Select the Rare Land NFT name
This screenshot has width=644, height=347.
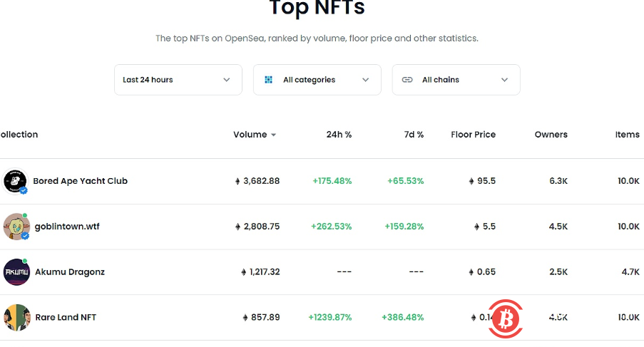(x=66, y=317)
